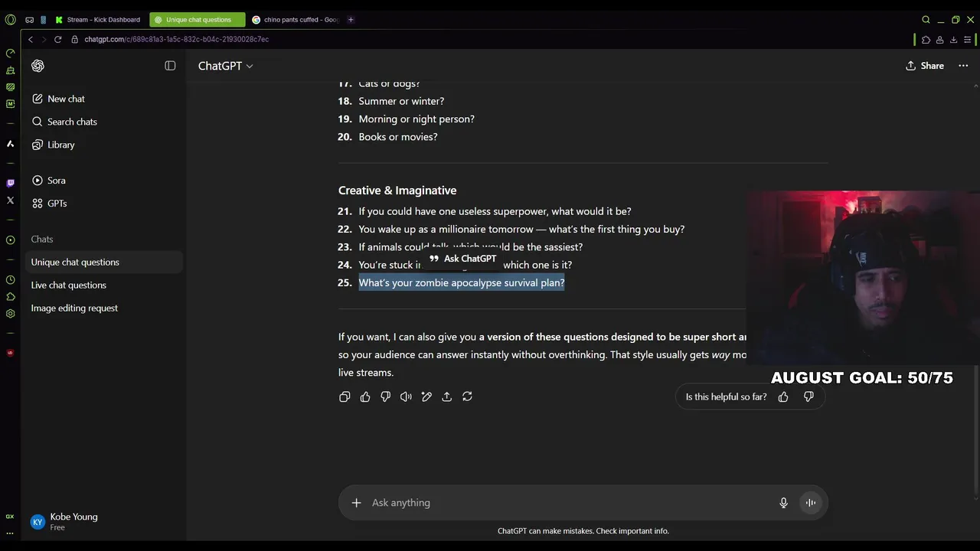Screen dimensions: 980x551
Task: Click the thumbs down icon below response
Action: tap(386, 396)
